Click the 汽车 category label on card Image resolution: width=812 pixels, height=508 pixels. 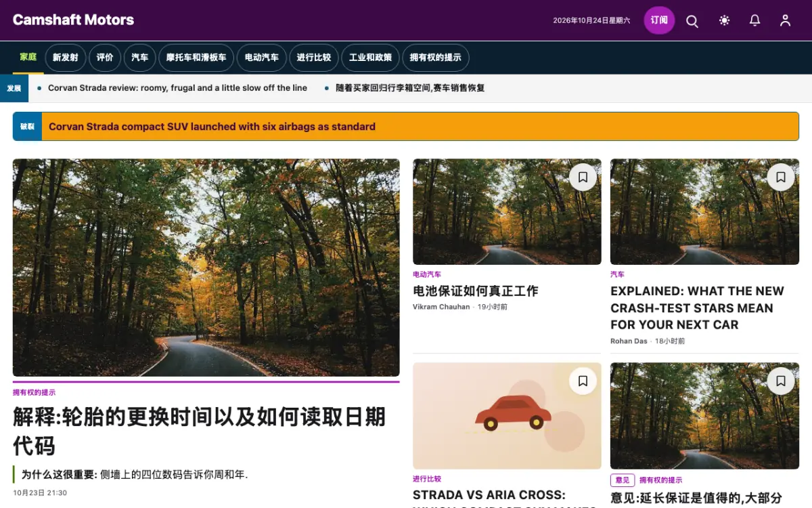click(x=617, y=274)
